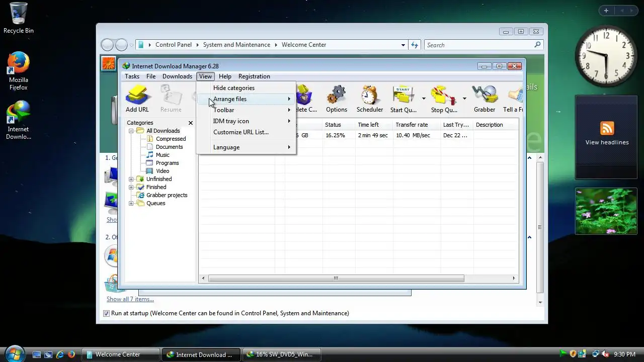Launch Firefox from quick launch
The image size is (644, 362).
(x=71, y=354)
